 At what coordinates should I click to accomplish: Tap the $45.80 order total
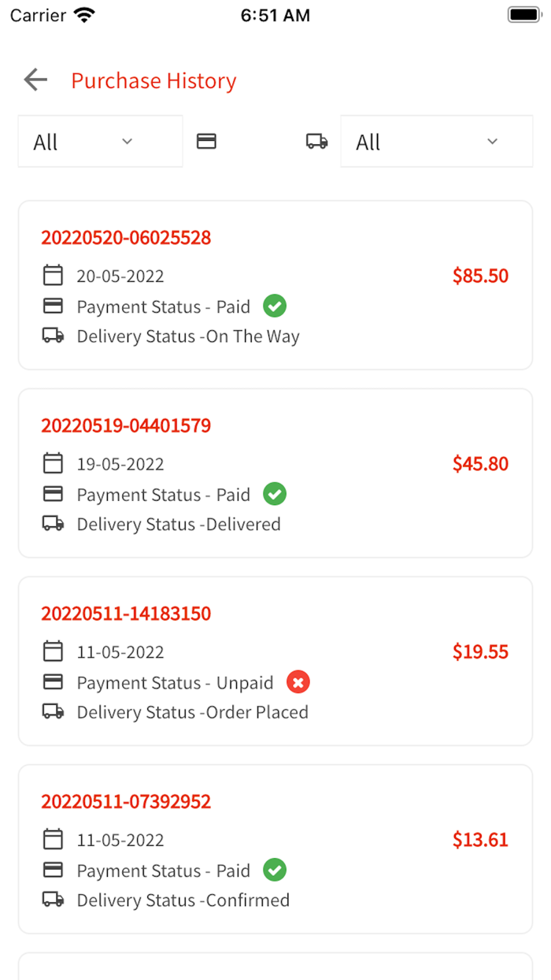(480, 463)
